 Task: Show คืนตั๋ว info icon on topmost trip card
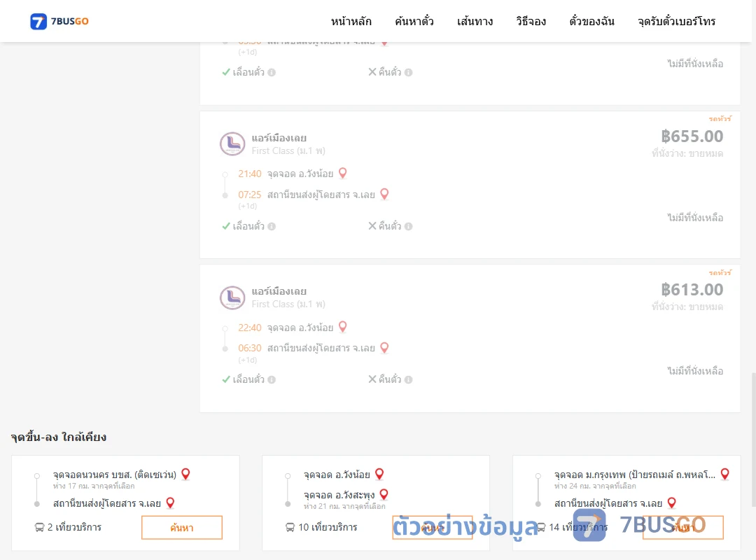click(408, 72)
